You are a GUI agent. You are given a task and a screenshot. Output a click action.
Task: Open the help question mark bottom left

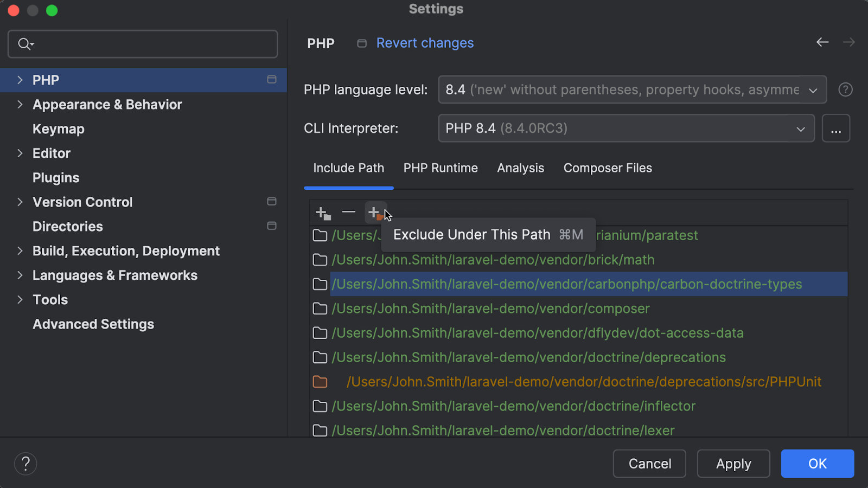25,463
